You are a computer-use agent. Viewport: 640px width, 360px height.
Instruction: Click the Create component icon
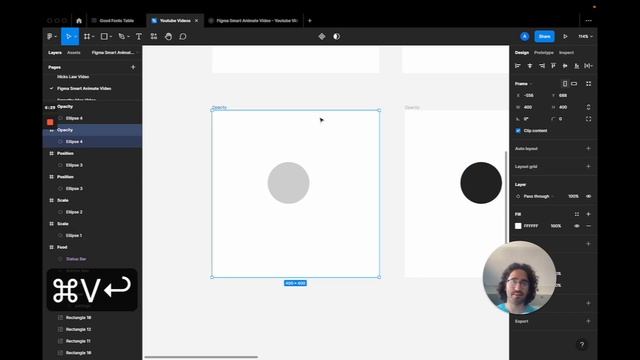322,37
